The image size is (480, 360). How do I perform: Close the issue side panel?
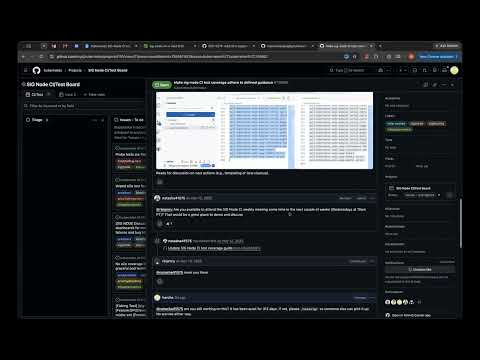click(x=453, y=85)
